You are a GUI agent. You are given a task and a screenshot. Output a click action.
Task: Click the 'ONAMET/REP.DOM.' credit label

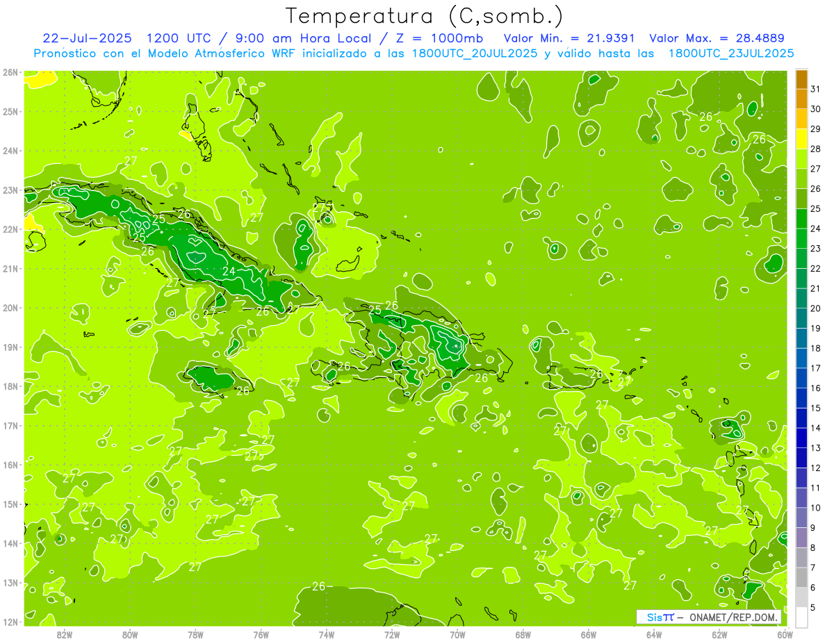733,617
